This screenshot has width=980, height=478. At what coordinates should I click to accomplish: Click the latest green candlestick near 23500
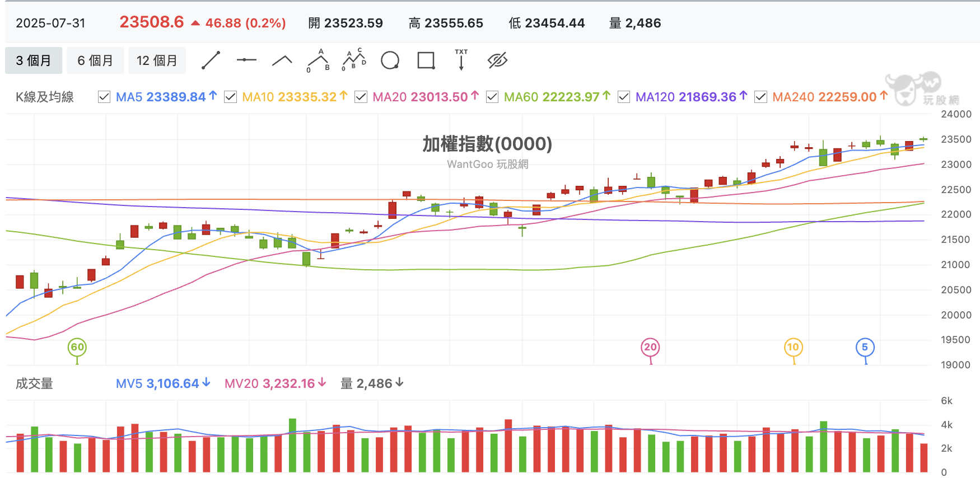(923, 139)
